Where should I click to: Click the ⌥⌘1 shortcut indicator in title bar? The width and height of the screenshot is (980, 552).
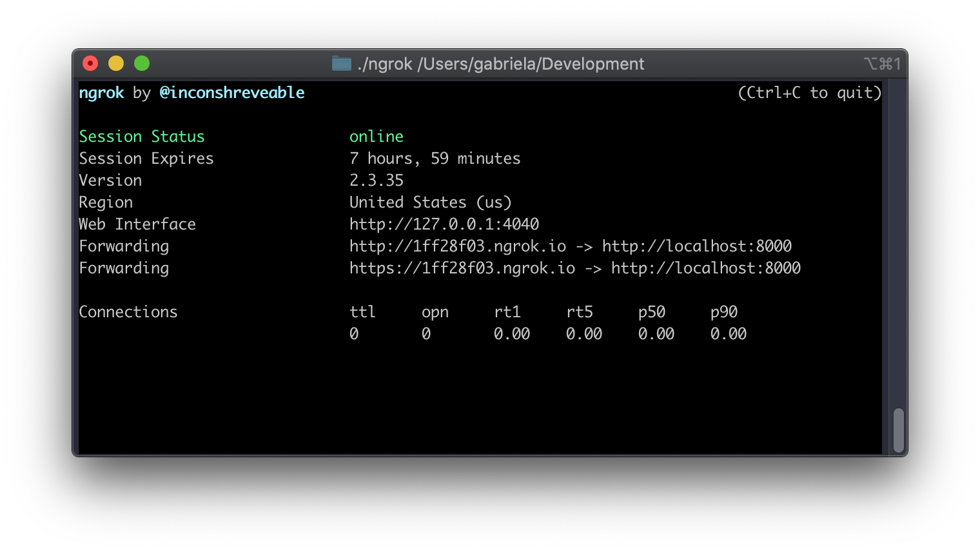pyautogui.click(x=882, y=64)
